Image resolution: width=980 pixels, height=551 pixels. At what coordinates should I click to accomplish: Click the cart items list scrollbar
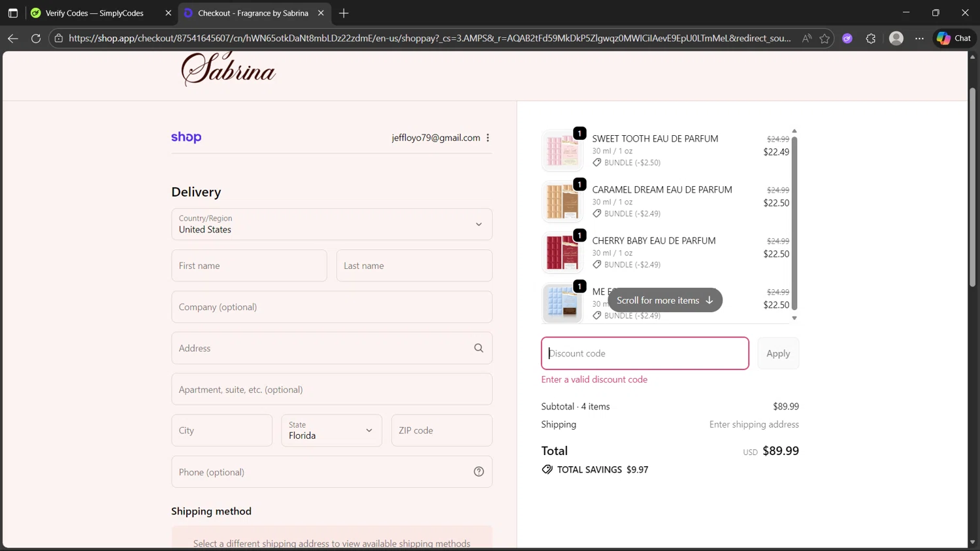[x=794, y=223]
